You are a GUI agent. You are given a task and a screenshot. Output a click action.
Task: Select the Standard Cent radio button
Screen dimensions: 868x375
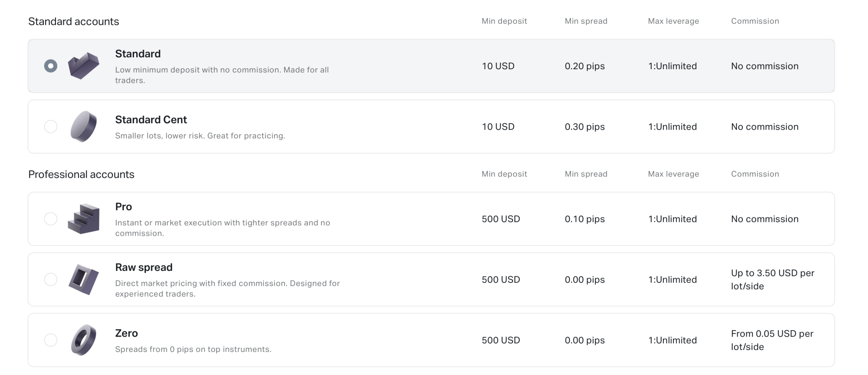51,127
